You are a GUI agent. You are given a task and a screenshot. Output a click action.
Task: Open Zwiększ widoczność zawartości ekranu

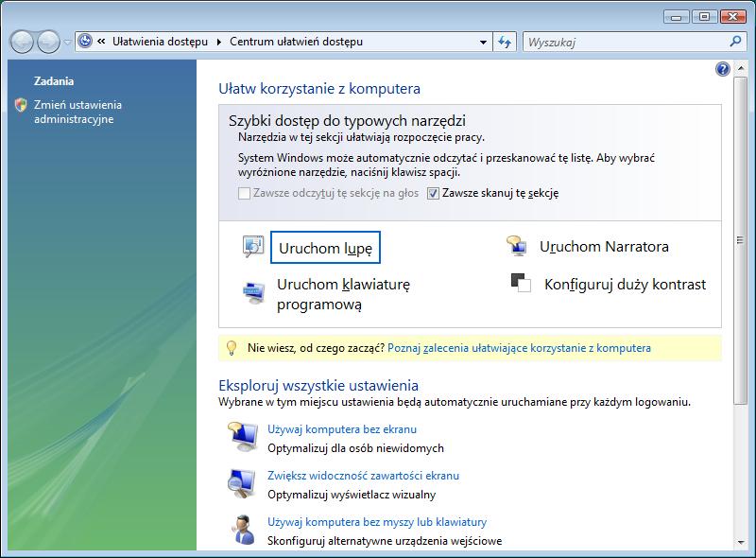(x=363, y=476)
